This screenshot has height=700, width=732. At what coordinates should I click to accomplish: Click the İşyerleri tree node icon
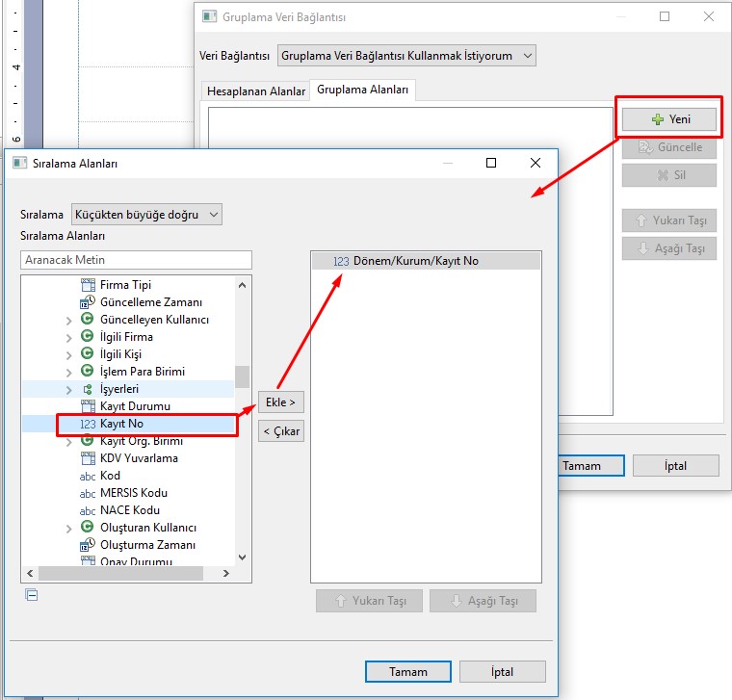coord(87,389)
